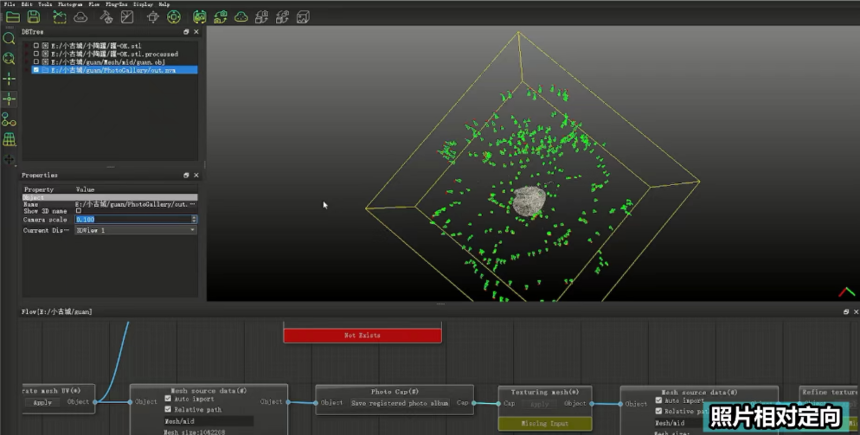
Task: Select the guan/PhotoGallery/out.nvm tree row
Action: 114,70
